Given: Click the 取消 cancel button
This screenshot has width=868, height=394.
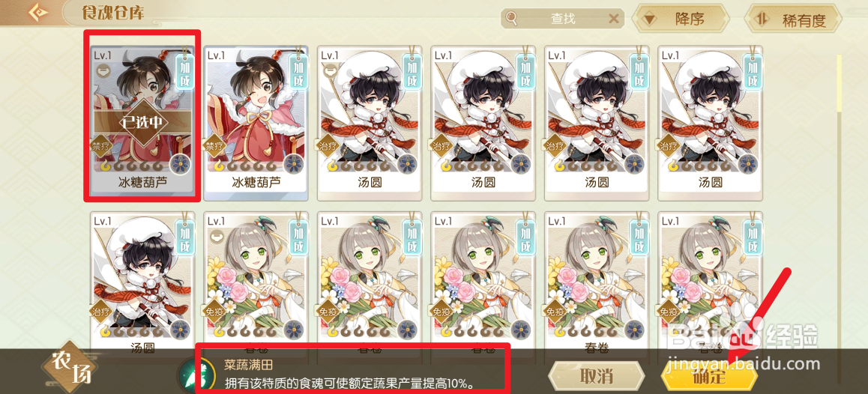Looking at the screenshot, I should [x=596, y=376].
